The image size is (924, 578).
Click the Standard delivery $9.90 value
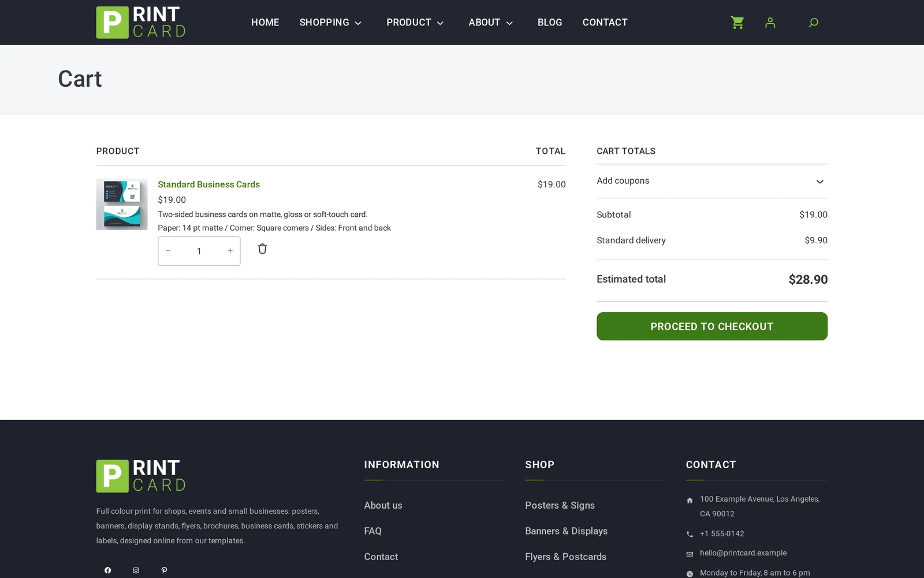coord(815,240)
